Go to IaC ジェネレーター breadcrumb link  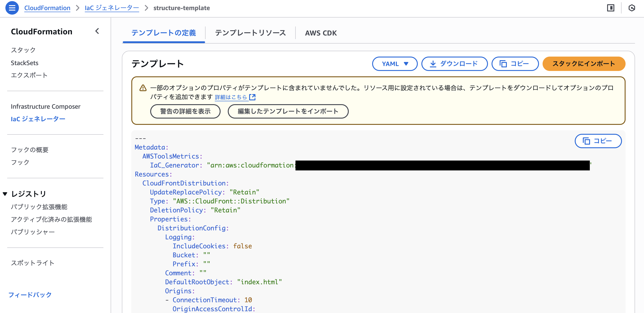112,8
